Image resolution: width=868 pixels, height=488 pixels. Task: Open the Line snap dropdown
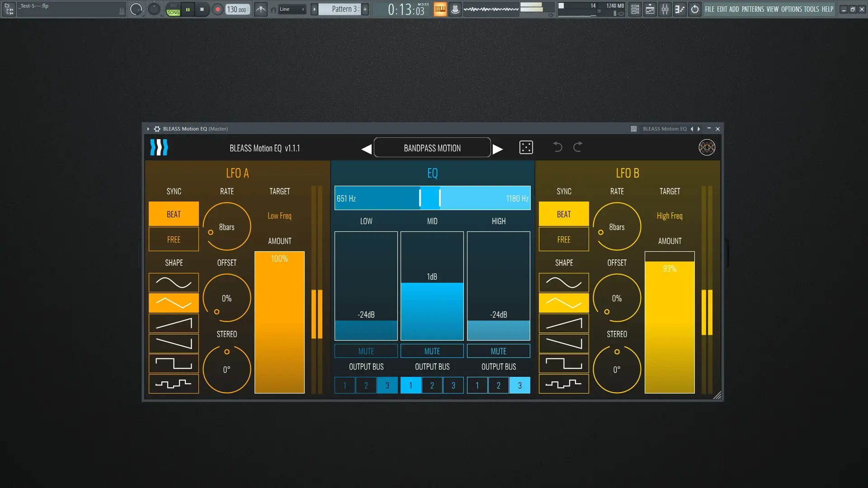pos(291,9)
